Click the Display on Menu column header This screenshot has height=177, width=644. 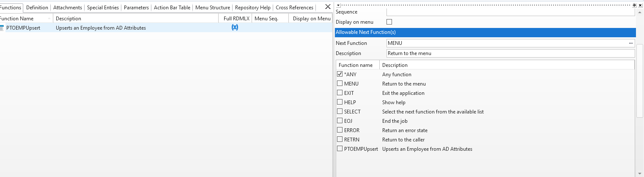[311, 19]
